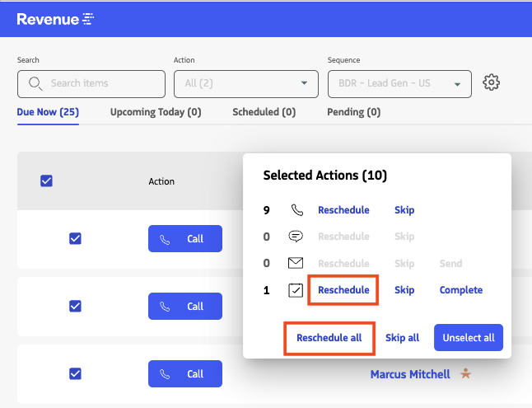Click the Action column header
Image resolution: width=532 pixels, height=408 pixels.
tap(161, 181)
